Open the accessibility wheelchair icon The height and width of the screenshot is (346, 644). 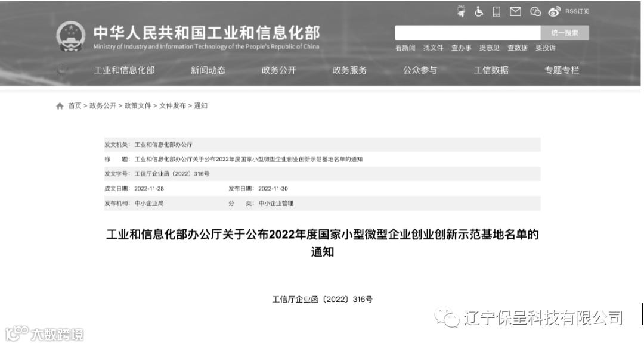click(x=478, y=11)
